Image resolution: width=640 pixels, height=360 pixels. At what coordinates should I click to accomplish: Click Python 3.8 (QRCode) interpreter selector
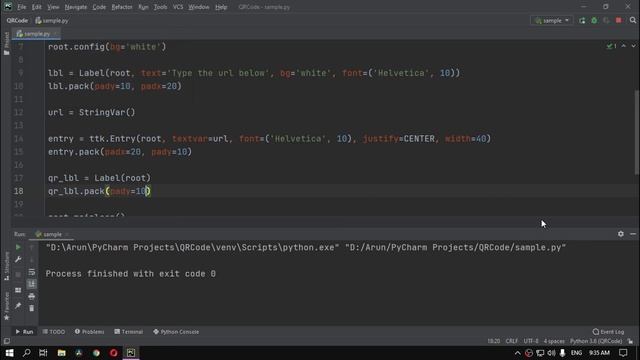pos(596,341)
